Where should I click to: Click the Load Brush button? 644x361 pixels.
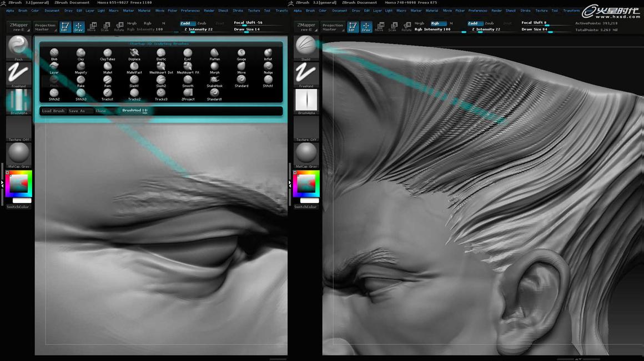coord(53,111)
